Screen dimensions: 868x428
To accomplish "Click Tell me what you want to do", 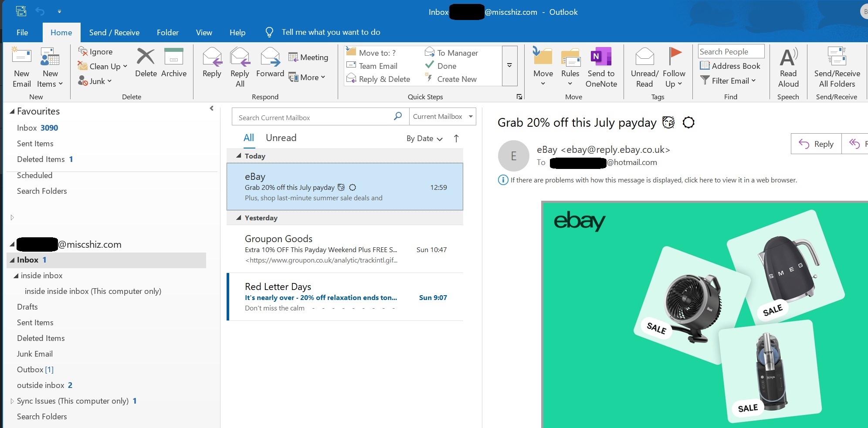I will click(331, 32).
